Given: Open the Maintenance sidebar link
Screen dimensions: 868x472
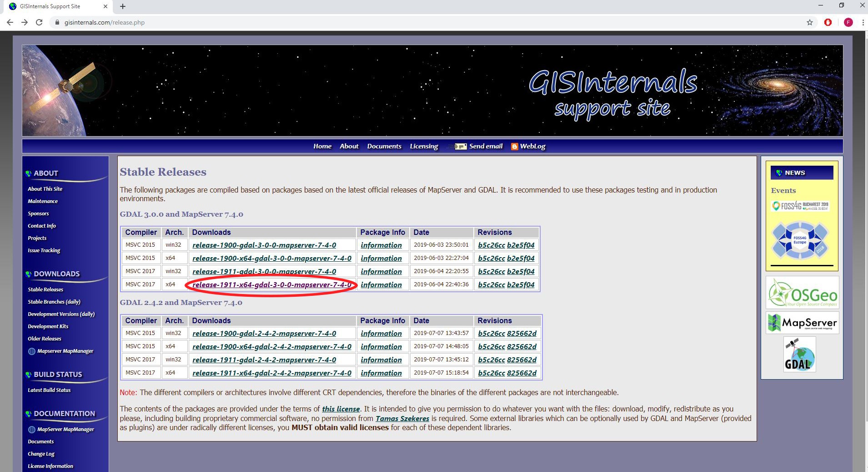Looking at the screenshot, I should (x=43, y=201).
